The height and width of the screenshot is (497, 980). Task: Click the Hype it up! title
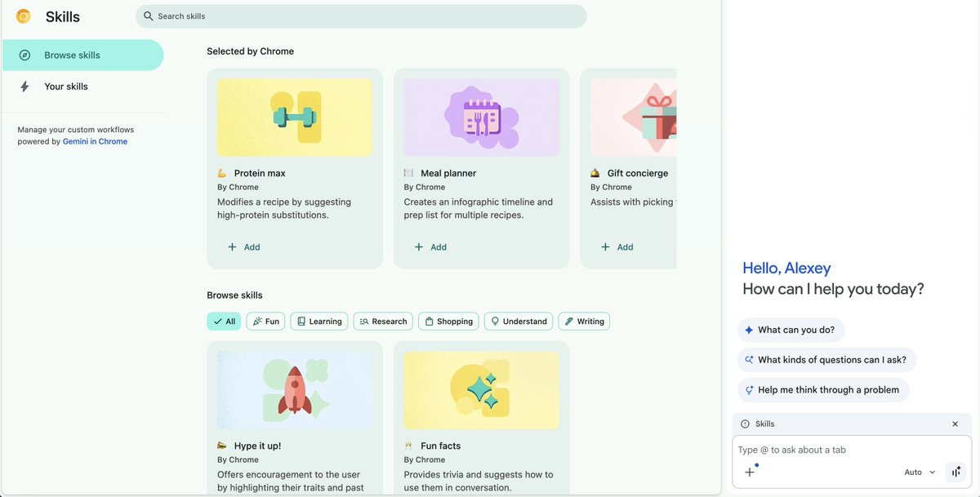[x=257, y=446]
